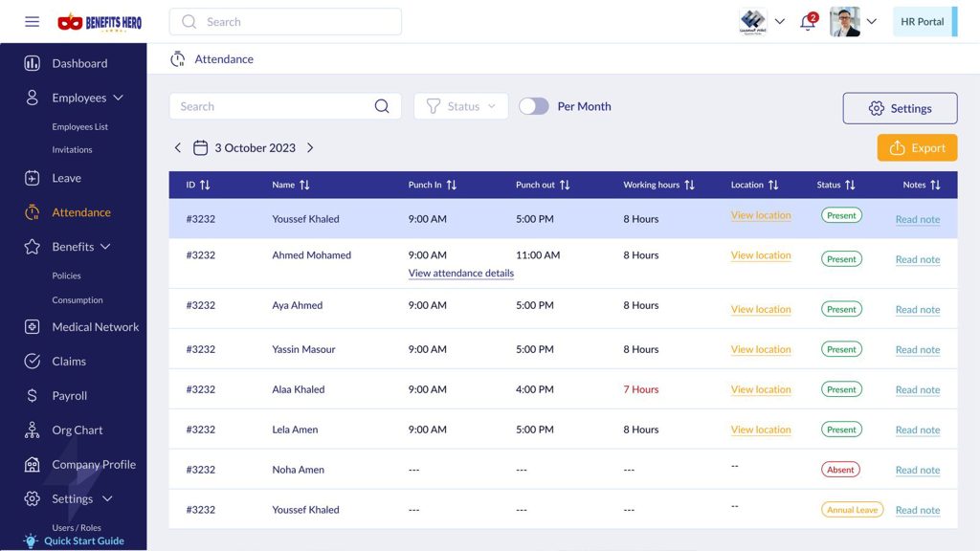
Task: Go to previous day arrow
Action: (177, 147)
